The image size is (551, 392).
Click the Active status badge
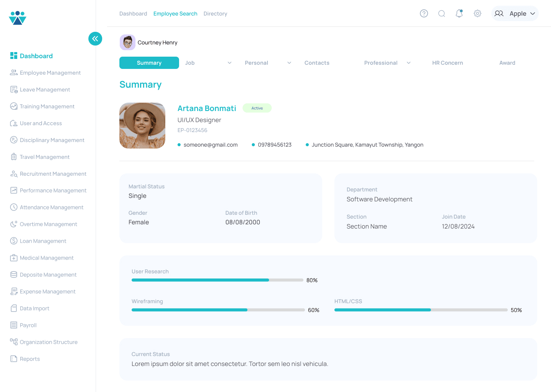tap(257, 108)
